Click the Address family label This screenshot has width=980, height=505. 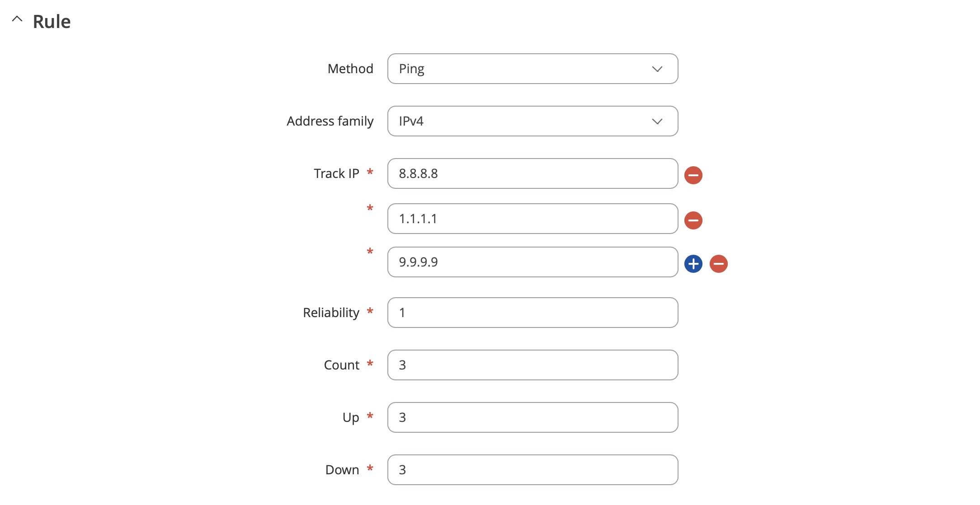click(x=330, y=121)
